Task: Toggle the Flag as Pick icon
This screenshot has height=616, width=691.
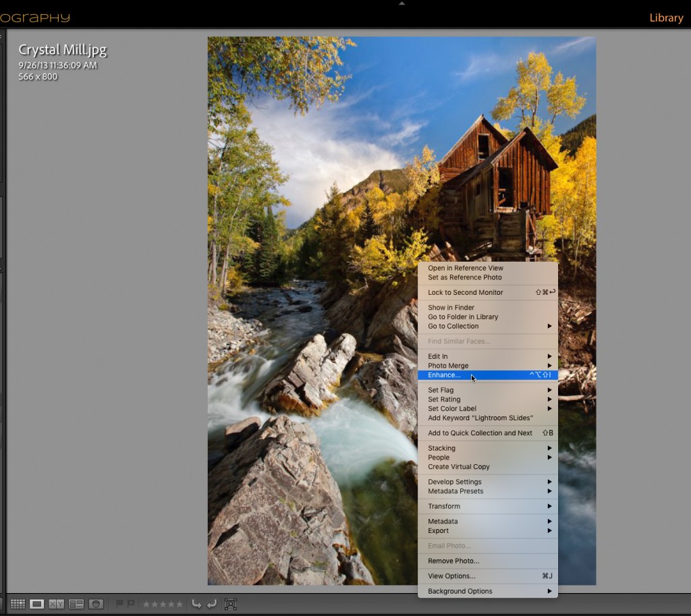Action: coord(119,604)
